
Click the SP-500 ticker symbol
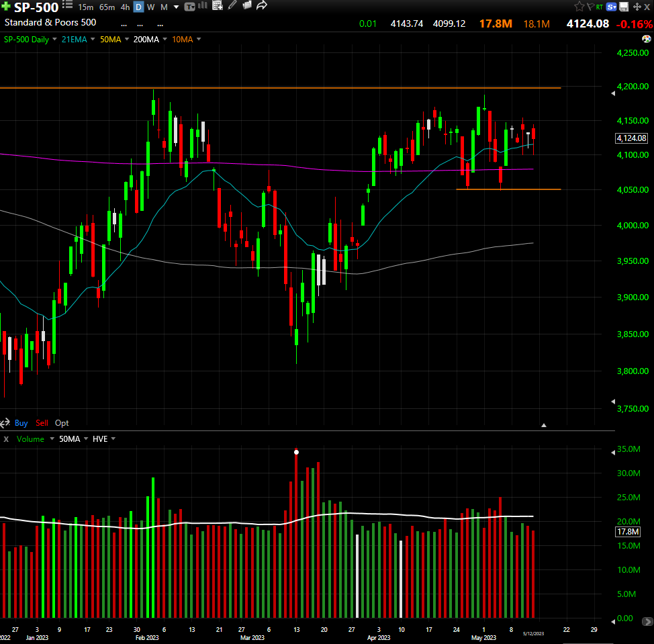pos(36,7)
